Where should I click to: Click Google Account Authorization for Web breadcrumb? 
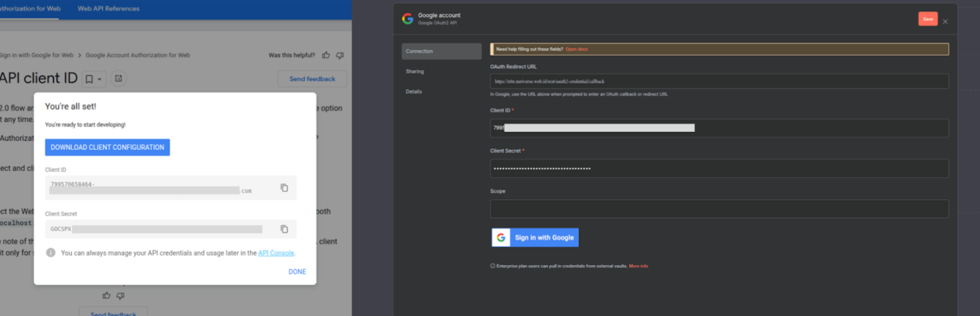[x=137, y=55]
